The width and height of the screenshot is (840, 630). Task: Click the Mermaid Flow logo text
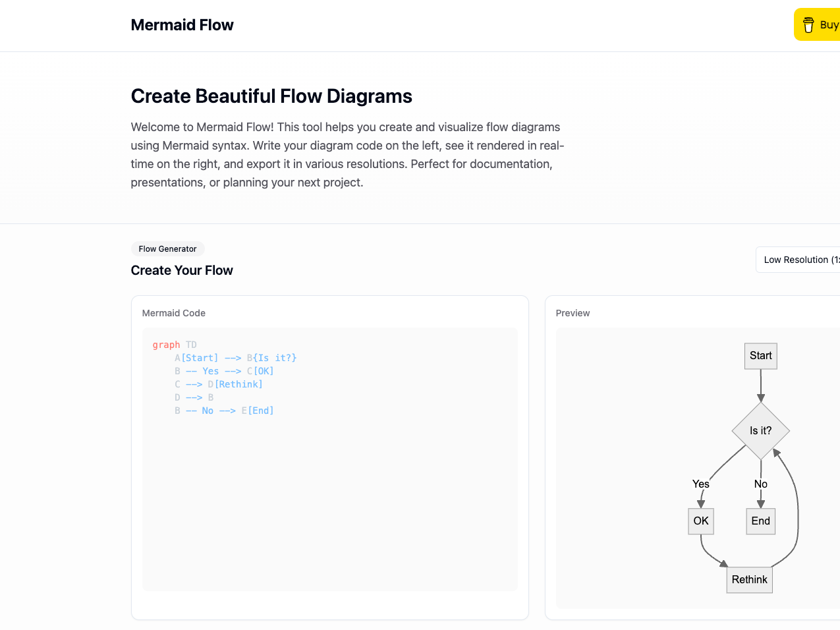[x=182, y=24]
